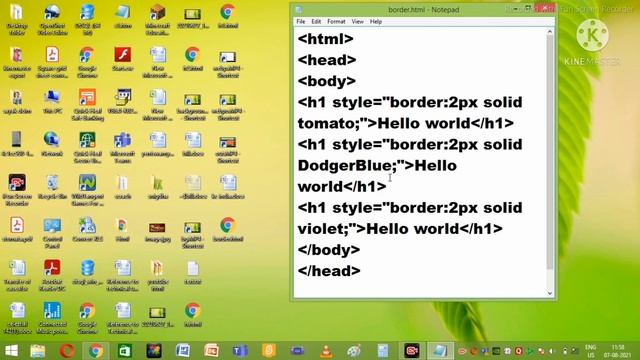The height and width of the screenshot is (360, 640).
Task: Click the Notepad scrollbar up arrow
Action: coord(550,32)
